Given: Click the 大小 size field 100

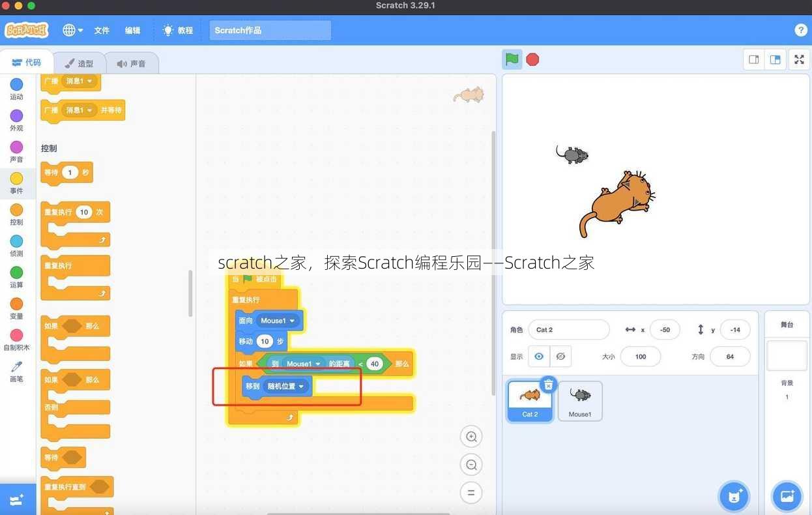Looking at the screenshot, I should click(x=640, y=357).
